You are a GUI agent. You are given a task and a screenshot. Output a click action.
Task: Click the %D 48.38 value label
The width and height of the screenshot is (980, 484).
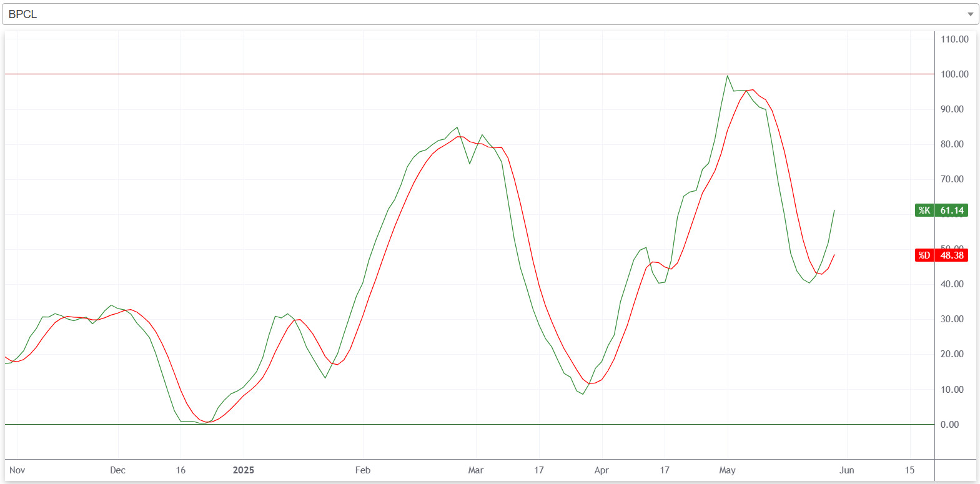(x=941, y=255)
